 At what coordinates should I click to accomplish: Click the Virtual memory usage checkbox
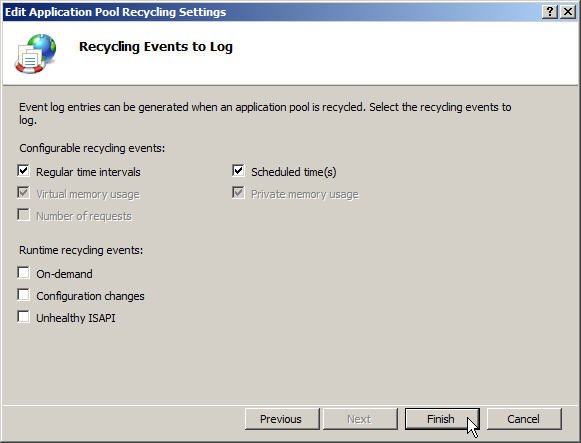[23, 193]
